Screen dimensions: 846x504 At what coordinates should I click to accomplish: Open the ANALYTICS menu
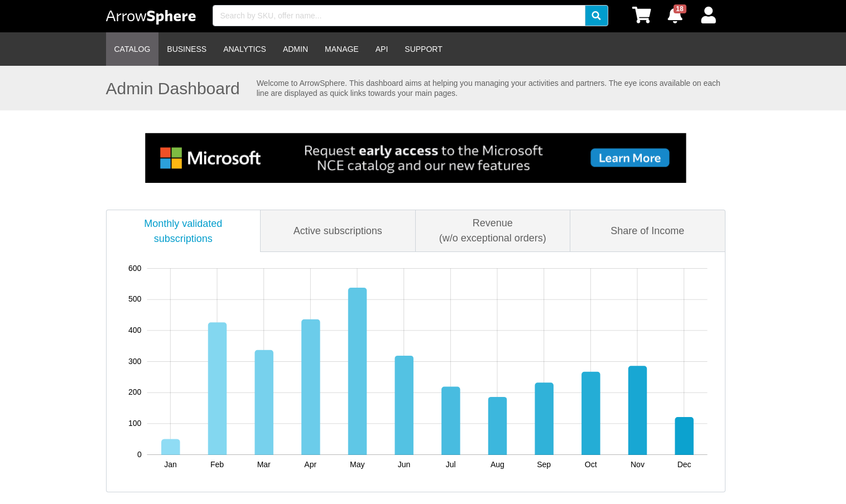244,49
